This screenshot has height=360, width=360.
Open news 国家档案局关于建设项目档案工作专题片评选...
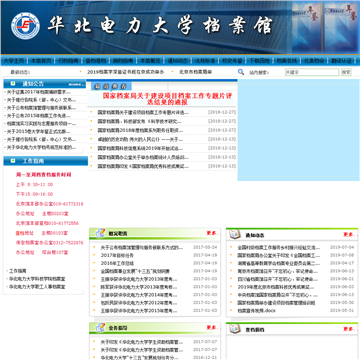point(143,112)
